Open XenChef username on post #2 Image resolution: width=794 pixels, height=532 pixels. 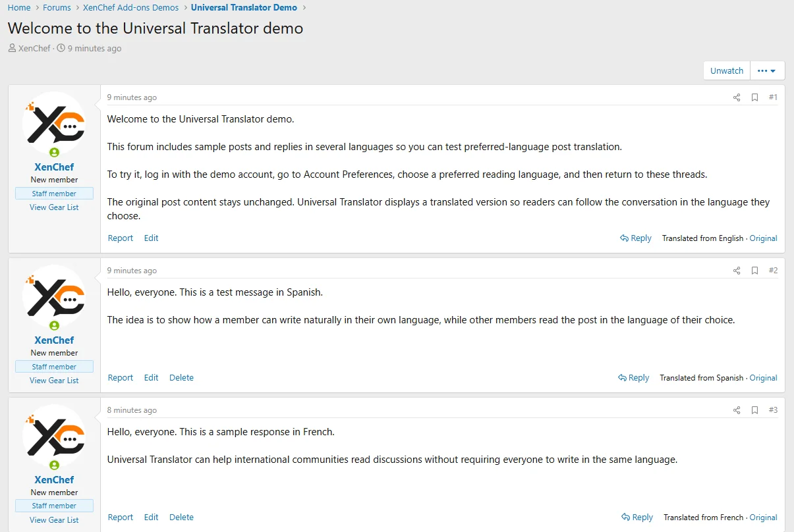click(54, 340)
